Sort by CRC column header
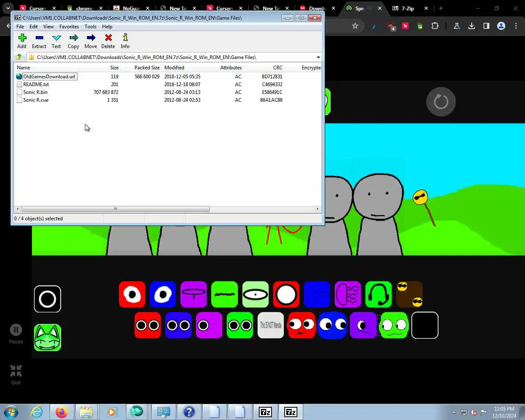The width and height of the screenshot is (525, 420). click(x=278, y=68)
